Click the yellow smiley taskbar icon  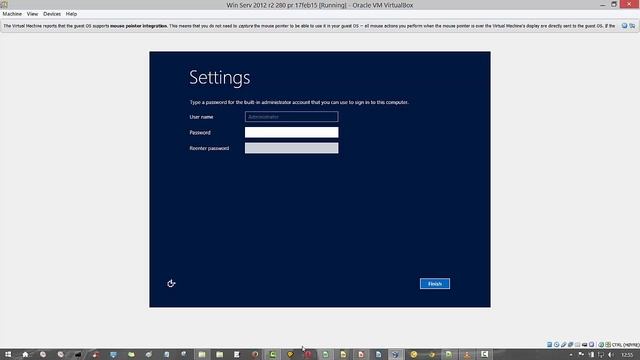point(413,354)
